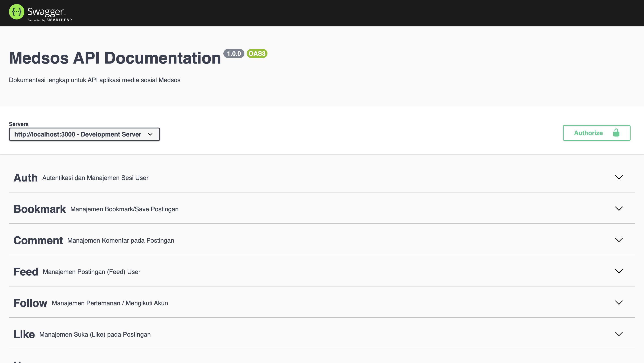The width and height of the screenshot is (644, 363).
Task: Open the Like tag heading
Action: [24, 335]
